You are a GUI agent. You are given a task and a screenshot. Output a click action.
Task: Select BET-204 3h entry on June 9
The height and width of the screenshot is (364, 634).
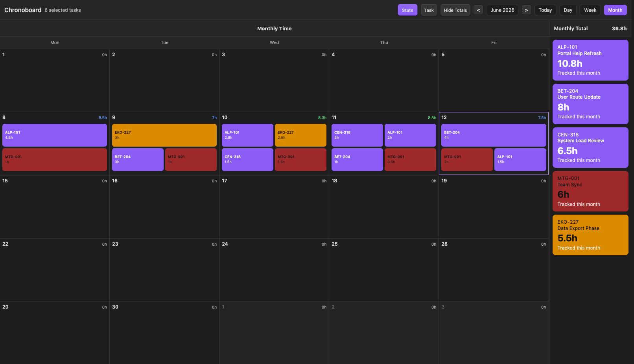[x=138, y=160]
